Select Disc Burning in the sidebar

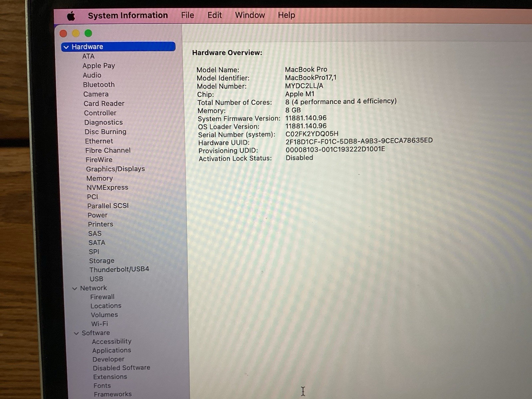click(105, 132)
